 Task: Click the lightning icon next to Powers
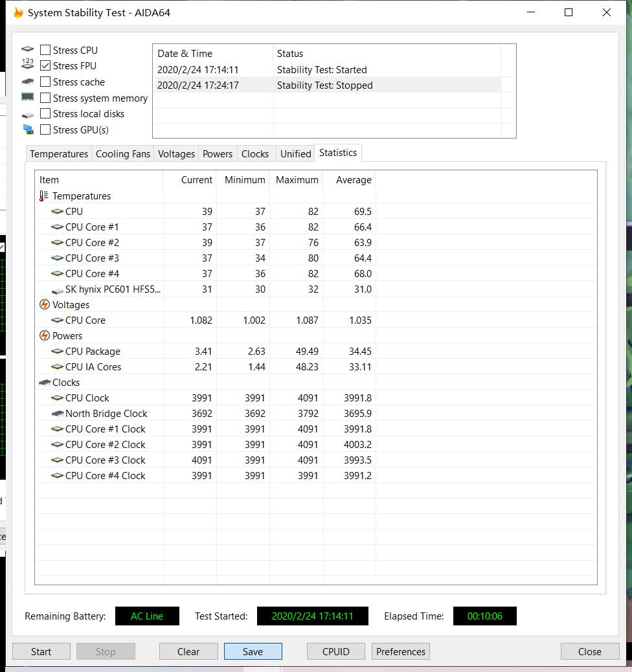point(45,335)
